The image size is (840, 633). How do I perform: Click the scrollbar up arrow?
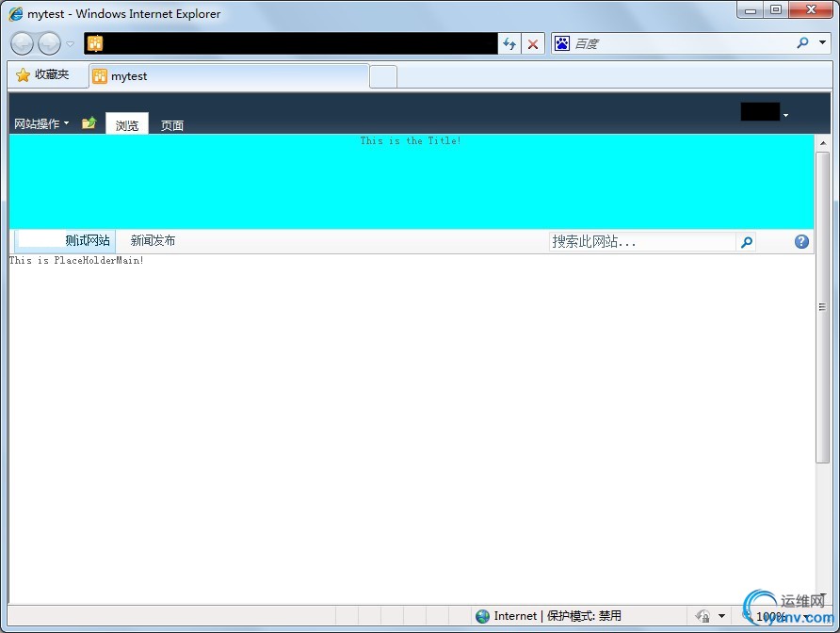click(x=823, y=143)
